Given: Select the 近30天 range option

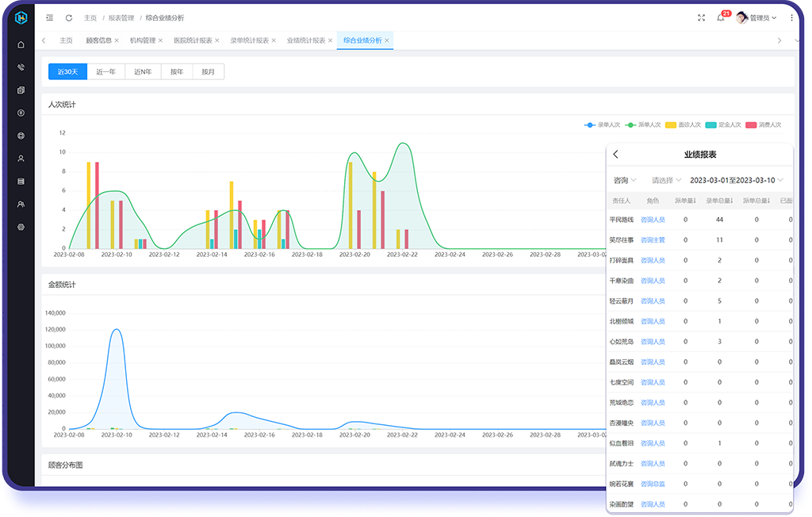Looking at the screenshot, I should [x=68, y=72].
